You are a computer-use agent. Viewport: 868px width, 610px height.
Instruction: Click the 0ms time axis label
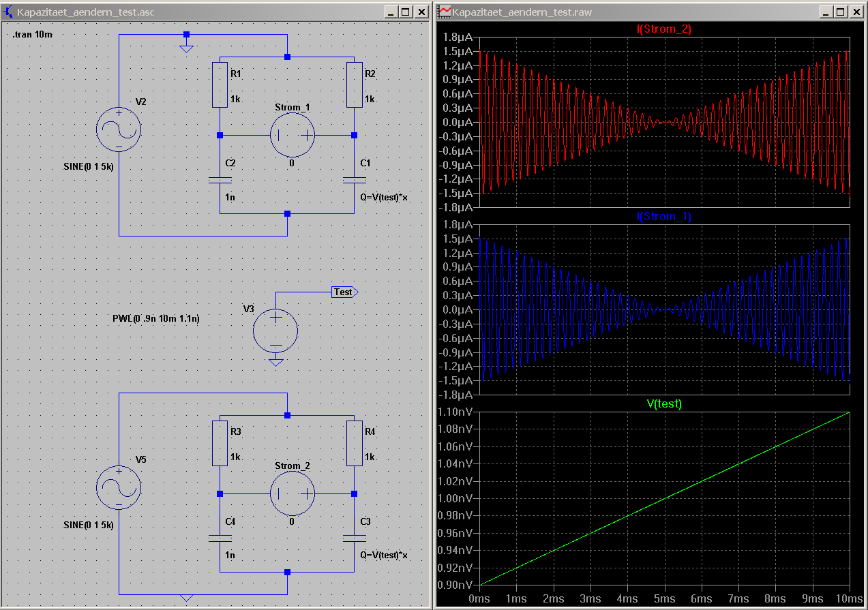click(x=479, y=598)
